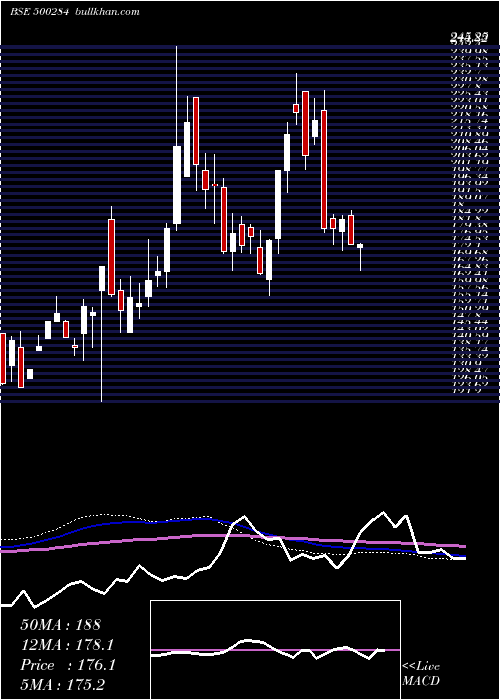The width and height of the screenshot is (500, 700).
Task: Select the 12MA : 178.1 reading
Action: pos(66,645)
